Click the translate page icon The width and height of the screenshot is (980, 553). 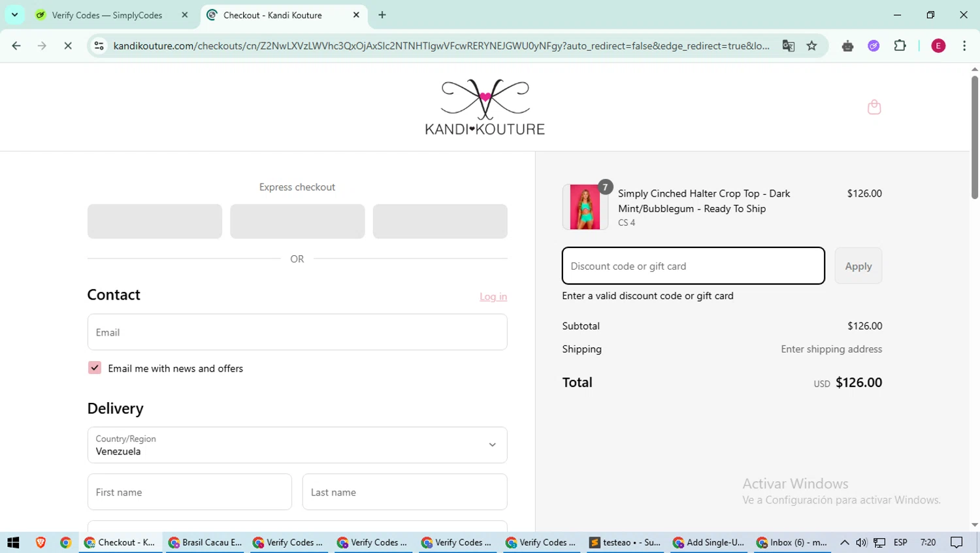tap(789, 46)
